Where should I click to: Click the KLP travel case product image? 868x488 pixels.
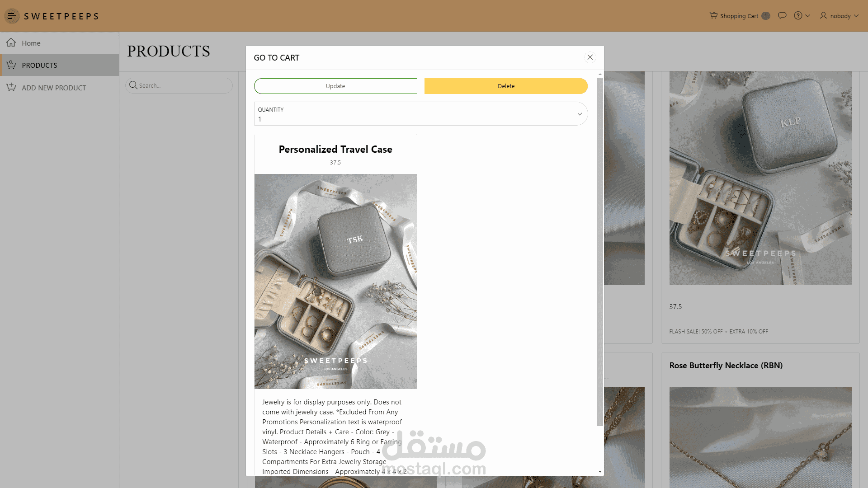tap(760, 178)
